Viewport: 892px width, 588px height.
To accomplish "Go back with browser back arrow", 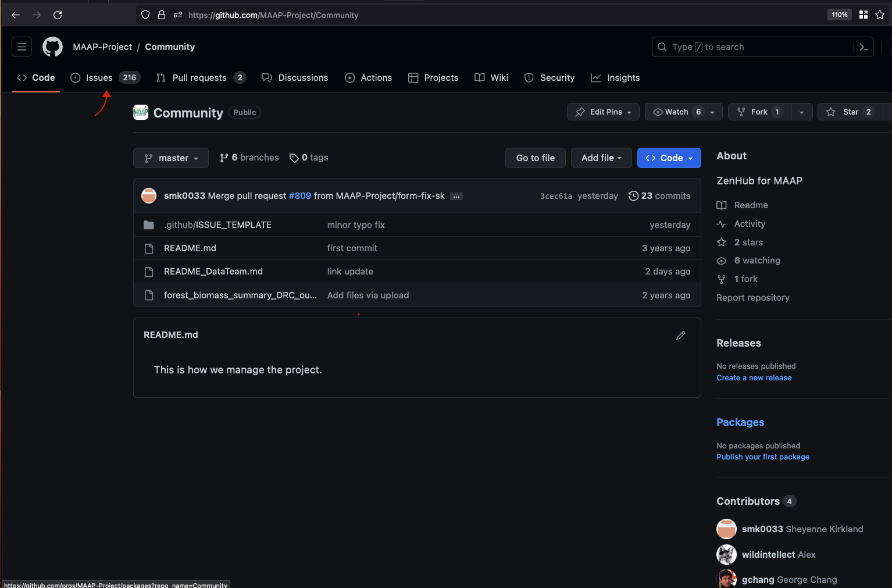I will (x=16, y=15).
